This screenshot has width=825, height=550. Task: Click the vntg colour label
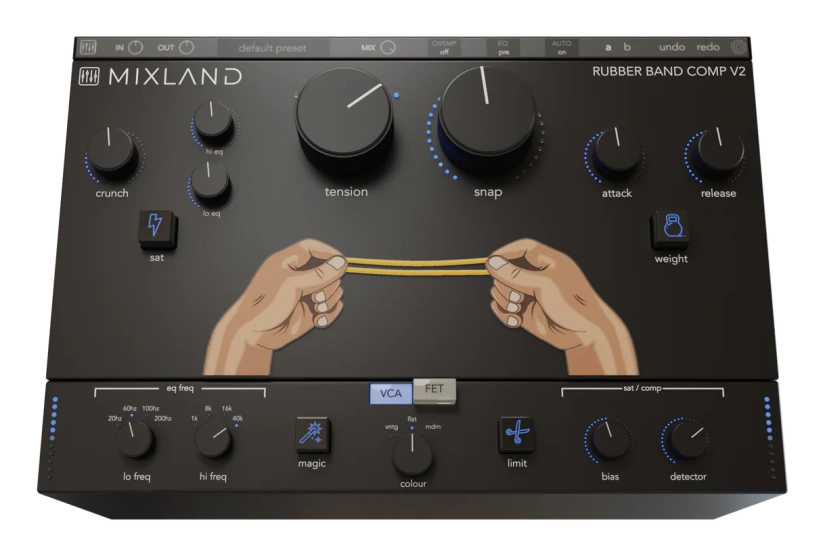pyautogui.click(x=391, y=427)
